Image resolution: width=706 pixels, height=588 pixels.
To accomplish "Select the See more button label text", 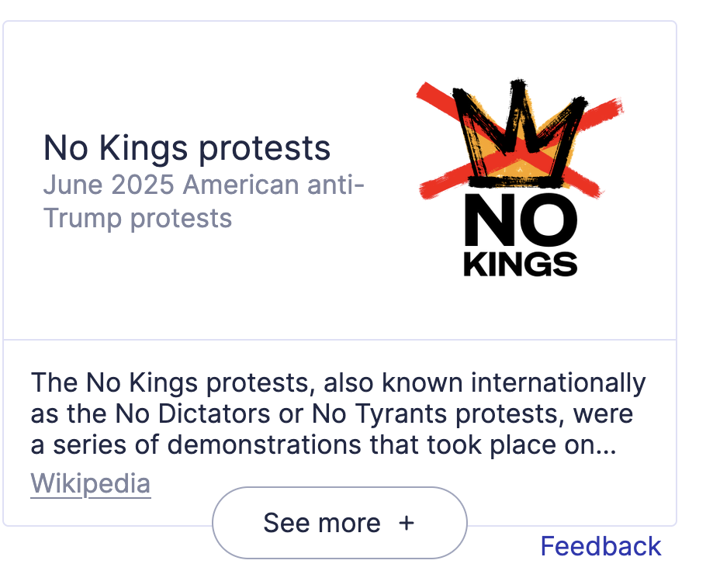I will click(x=322, y=523).
